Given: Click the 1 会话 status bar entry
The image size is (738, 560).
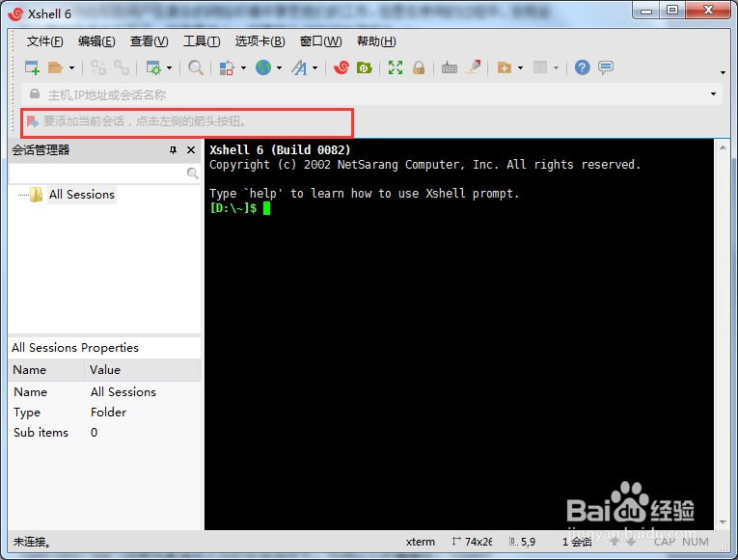Looking at the screenshot, I should (x=577, y=542).
